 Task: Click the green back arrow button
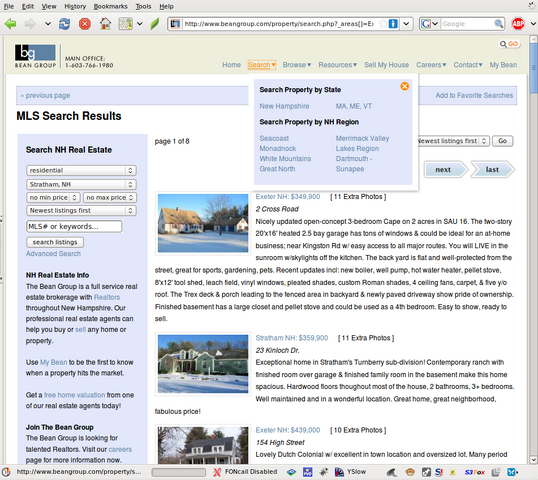click(11, 24)
